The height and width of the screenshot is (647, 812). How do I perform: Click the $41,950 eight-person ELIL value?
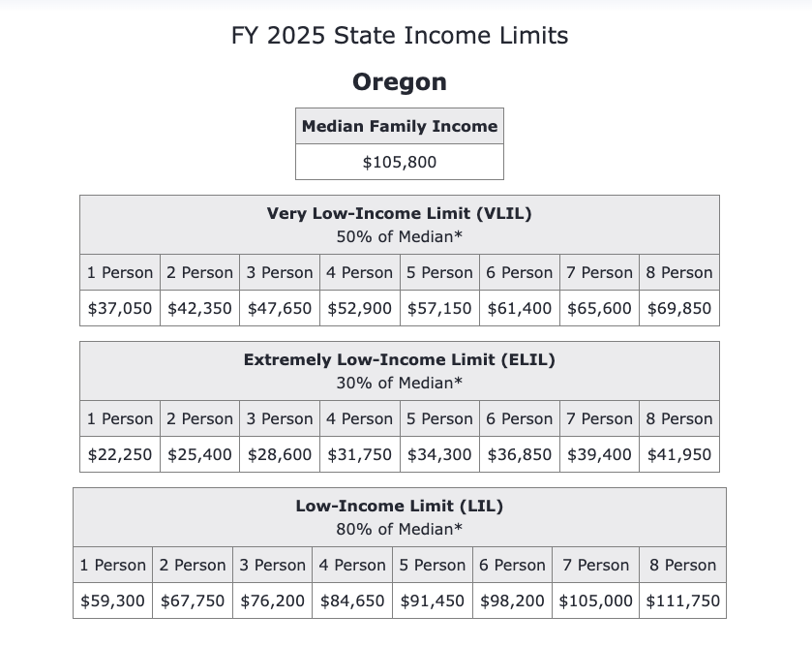[679, 454]
